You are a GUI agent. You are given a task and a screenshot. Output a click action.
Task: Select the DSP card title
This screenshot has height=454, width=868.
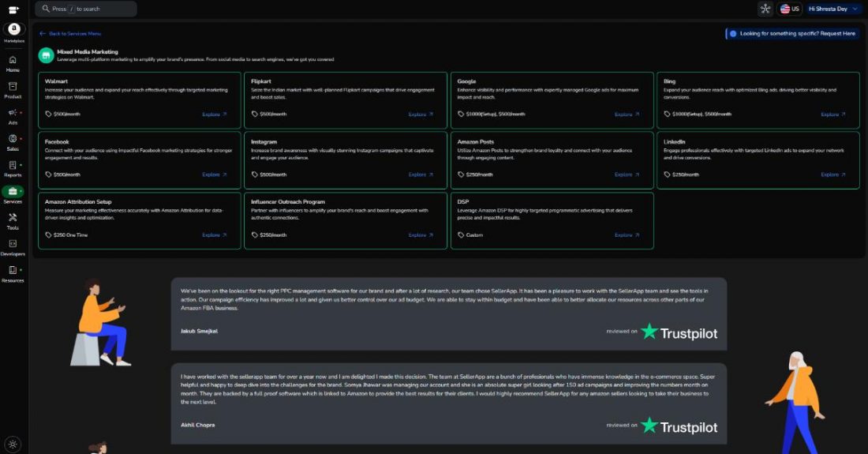(x=462, y=202)
